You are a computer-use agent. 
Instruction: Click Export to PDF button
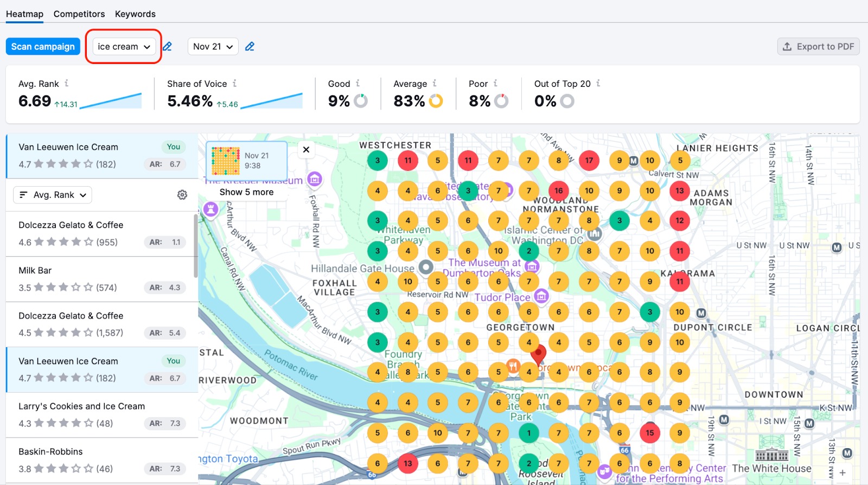[x=818, y=47]
